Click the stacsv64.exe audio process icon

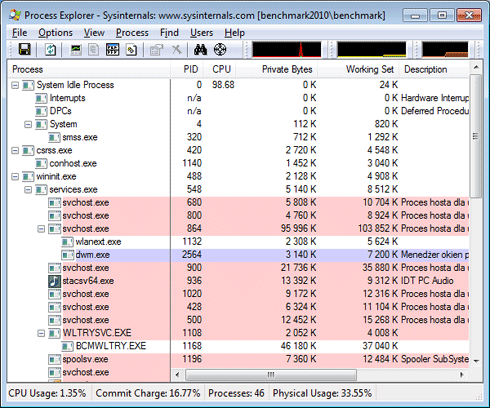click(x=55, y=281)
